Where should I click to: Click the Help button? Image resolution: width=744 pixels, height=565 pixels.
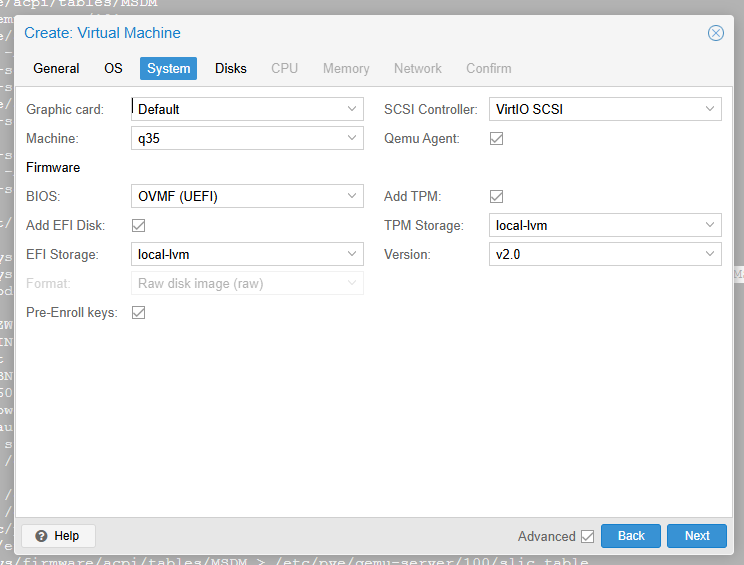click(x=58, y=536)
